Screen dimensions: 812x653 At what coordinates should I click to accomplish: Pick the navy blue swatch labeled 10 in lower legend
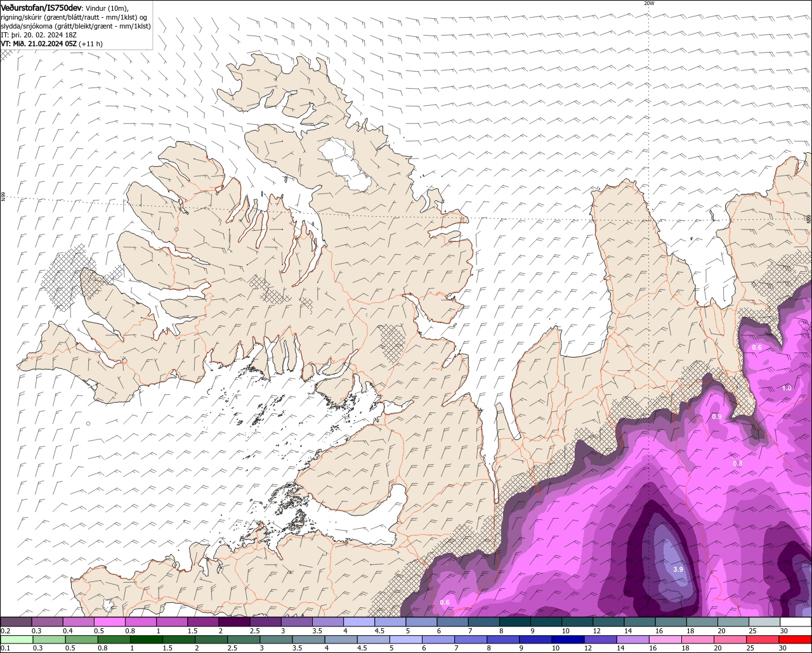568,640
